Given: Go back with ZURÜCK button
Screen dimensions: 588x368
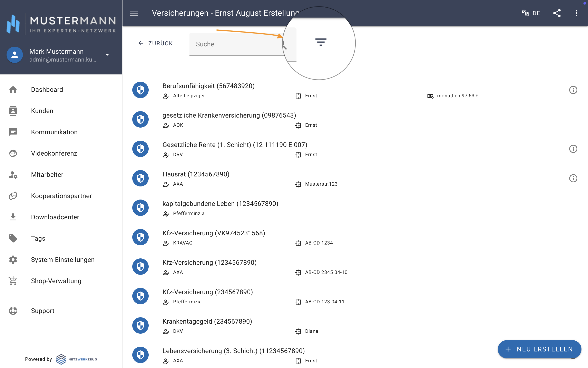Looking at the screenshot, I should tap(156, 43).
